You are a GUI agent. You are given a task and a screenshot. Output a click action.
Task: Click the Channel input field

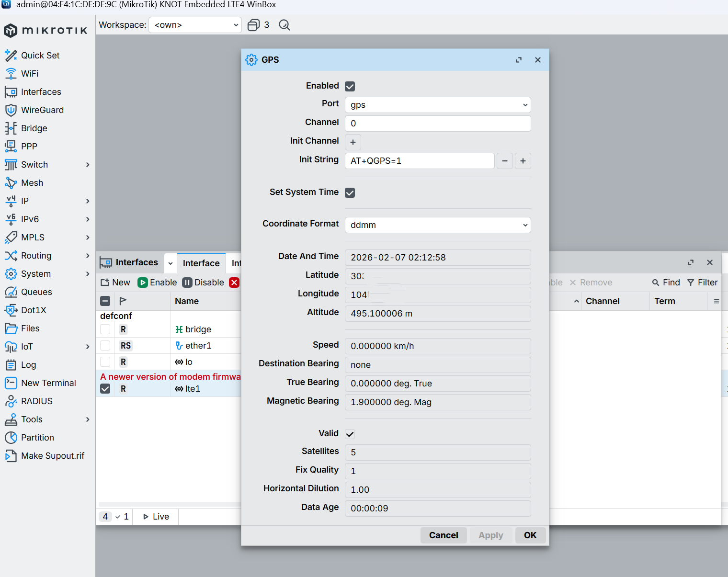[438, 124]
